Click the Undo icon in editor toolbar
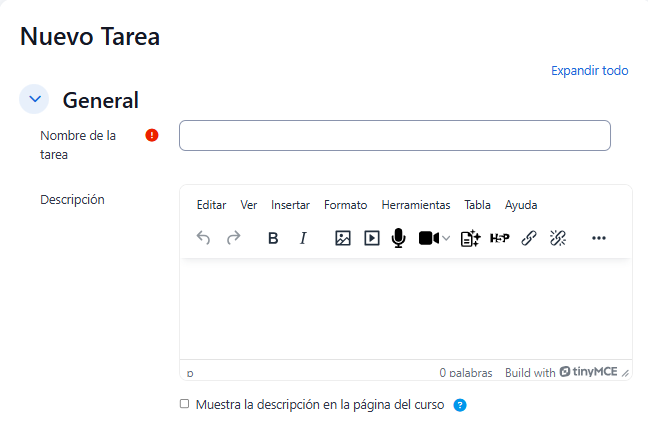This screenshot has width=650, height=422. click(204, 238)
